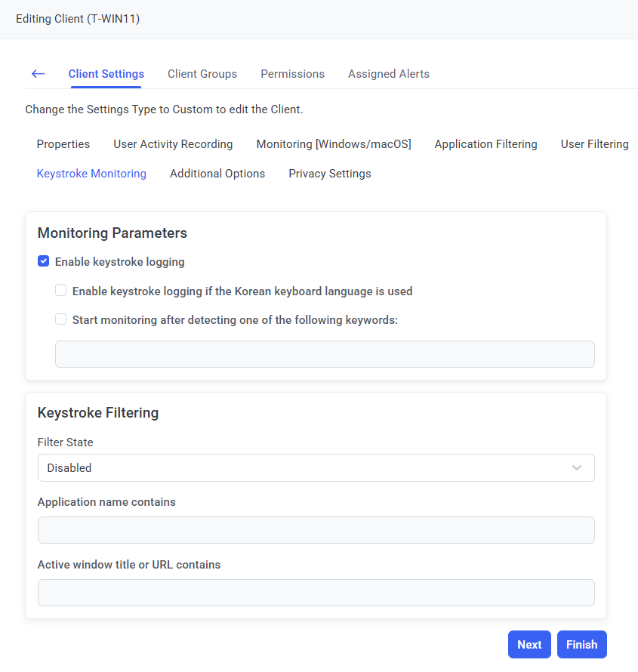Viewport: 638px width, 672px height.
Task: Open the Permissions tab
Action: [x=292, y=74]
